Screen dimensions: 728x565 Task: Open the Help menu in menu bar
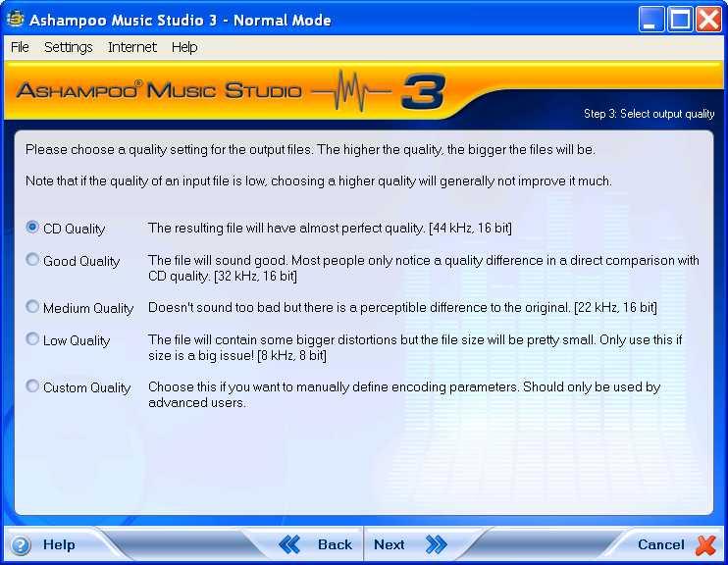(x=184, y=47)
